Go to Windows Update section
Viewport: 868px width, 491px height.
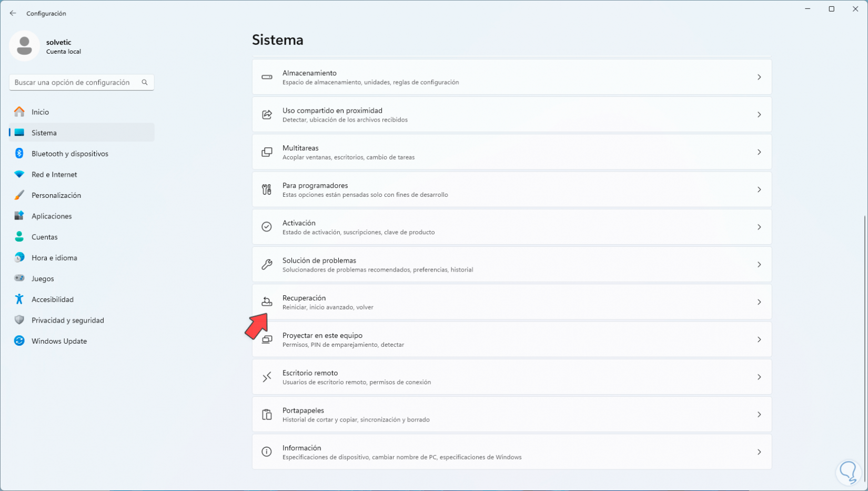point(59,341)
